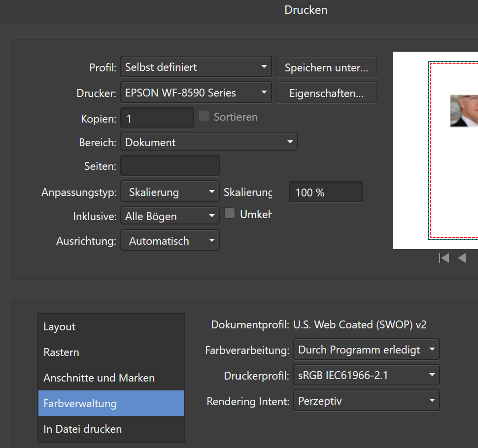Expand the Rendering Intent dropdown
This screenshot has width=478, height=448.
pyautogui.click(x=366, y=401)
